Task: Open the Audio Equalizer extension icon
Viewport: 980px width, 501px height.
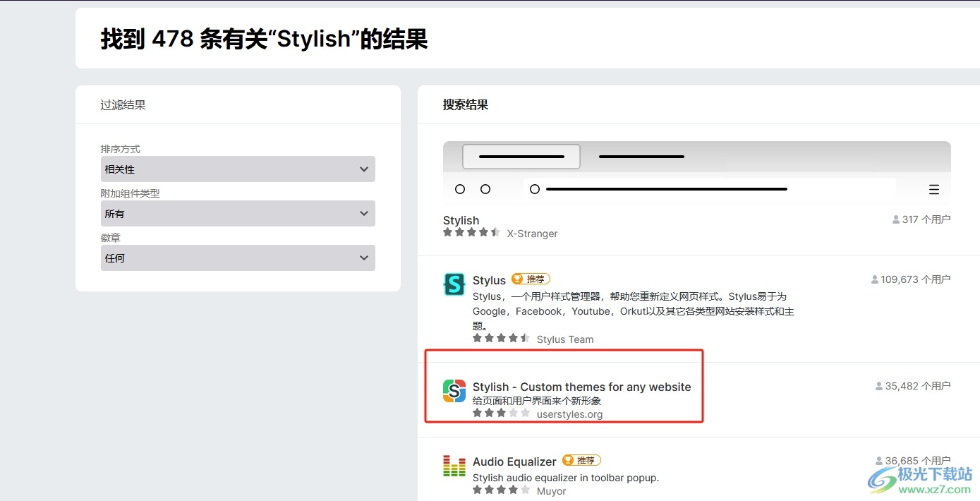Action: [x=454, y=466]
